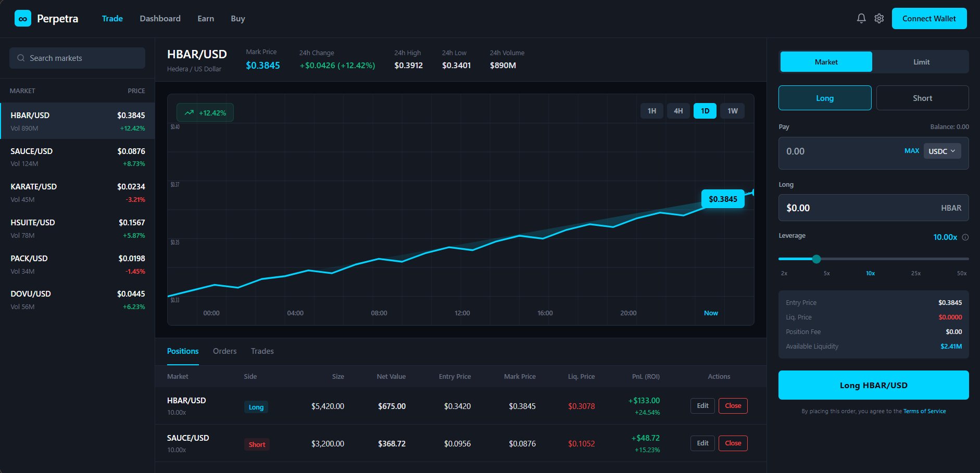980x473 pixels.
Task: Open notifications bell icon
Action: 861,19
